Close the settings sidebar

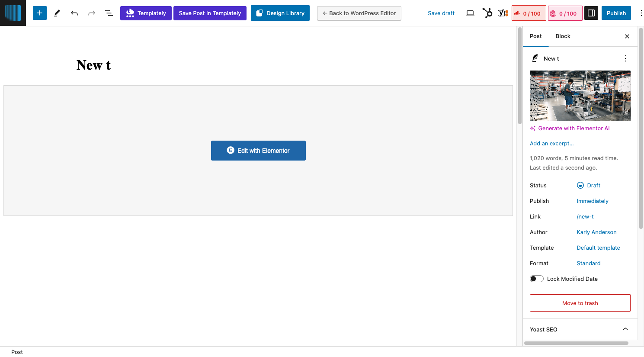point(627,36)
